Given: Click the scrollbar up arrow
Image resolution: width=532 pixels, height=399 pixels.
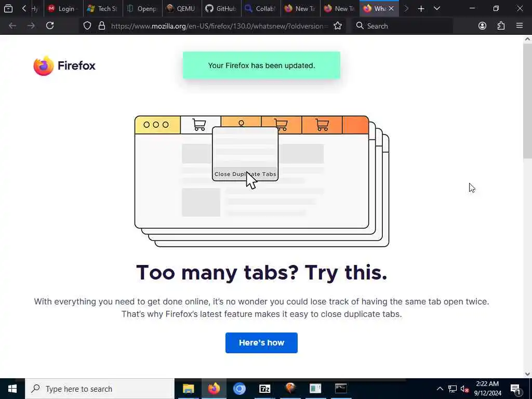Looking at the screenshot, I should click(527, 39).
